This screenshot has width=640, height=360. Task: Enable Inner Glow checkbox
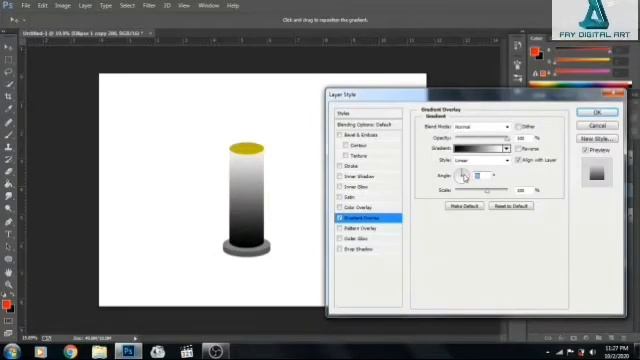click(x=340, y=187)
